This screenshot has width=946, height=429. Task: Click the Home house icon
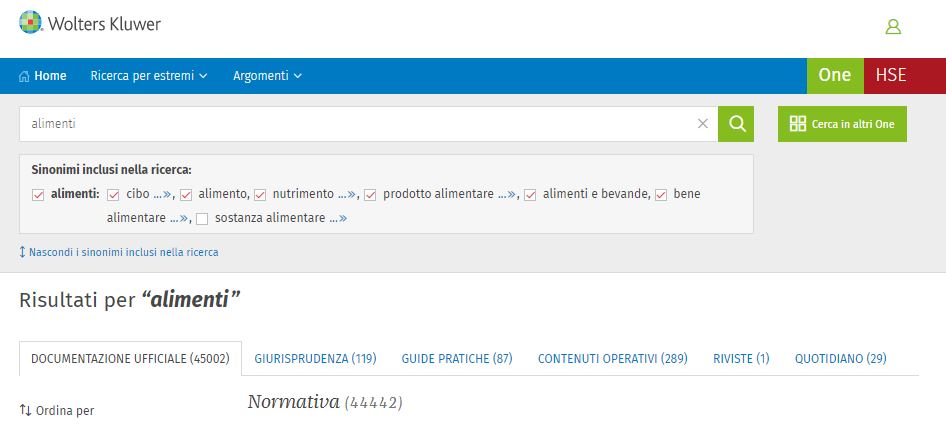[x=24, y=76]
